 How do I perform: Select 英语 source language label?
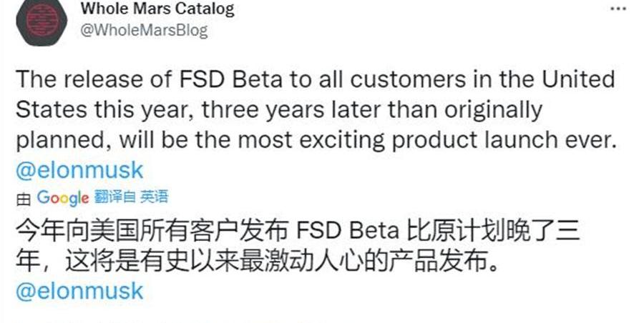click(x=154, y=197)
